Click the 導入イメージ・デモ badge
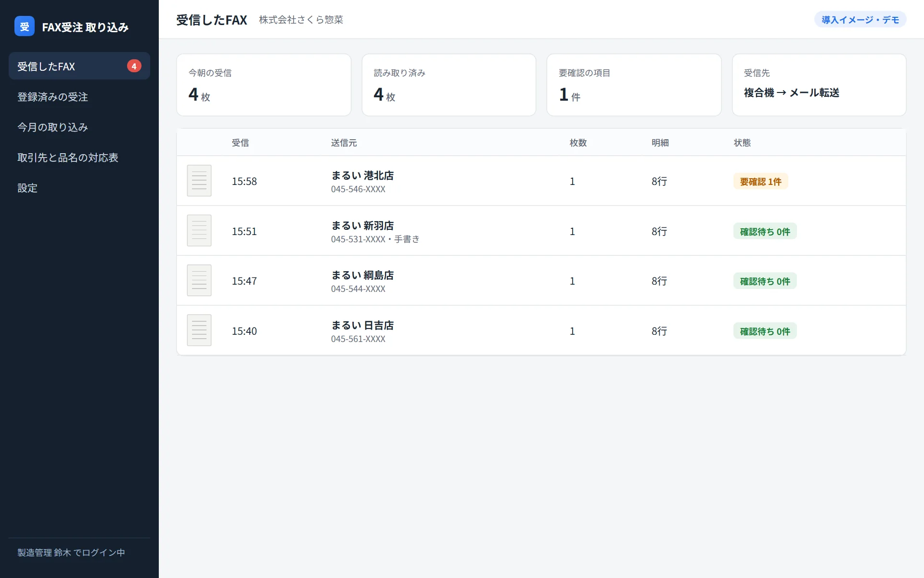924x578 pixels. pyautogui.click(x=860, y=20)
